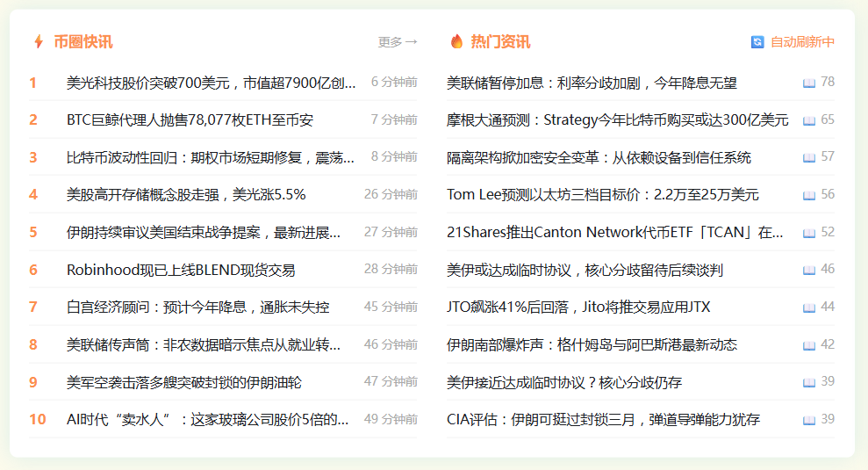Open headline 美联储传声筒：非农数据暗示
The height and width of the screenshot is (470, 868).
pos(203,345)
